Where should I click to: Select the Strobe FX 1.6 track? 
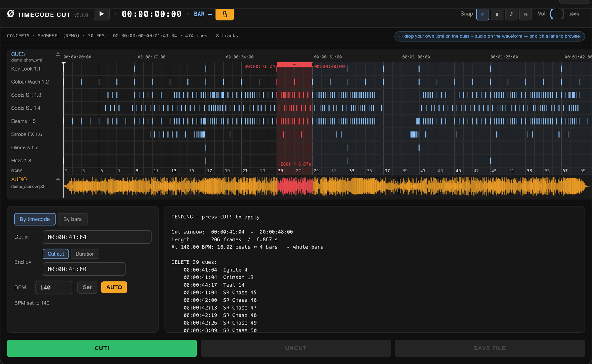pos(27,134)
